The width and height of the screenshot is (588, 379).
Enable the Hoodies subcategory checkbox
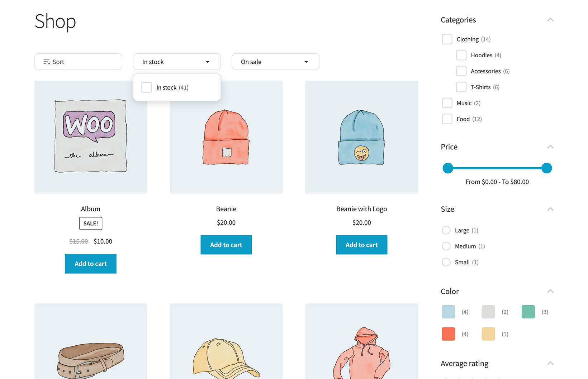point(461,55)
